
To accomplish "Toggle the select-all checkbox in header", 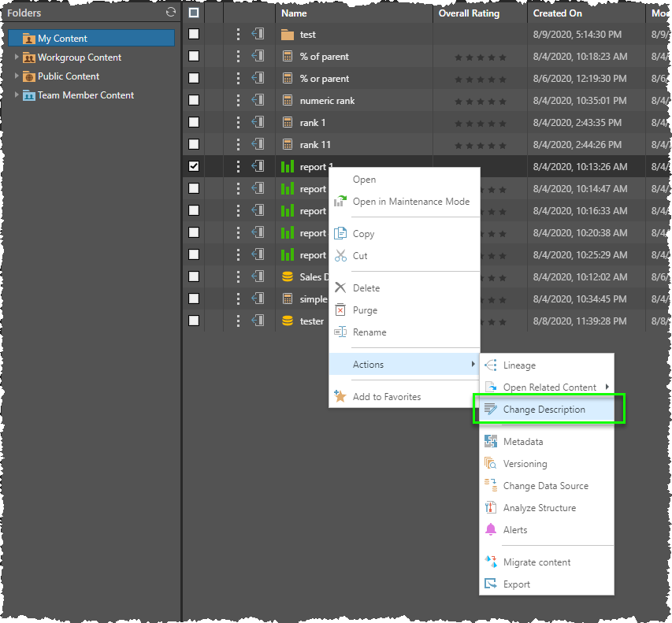I will 194,13.
